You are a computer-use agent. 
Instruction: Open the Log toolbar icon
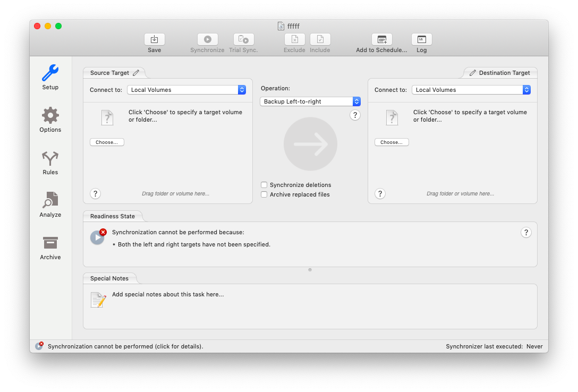pos(421,39)
